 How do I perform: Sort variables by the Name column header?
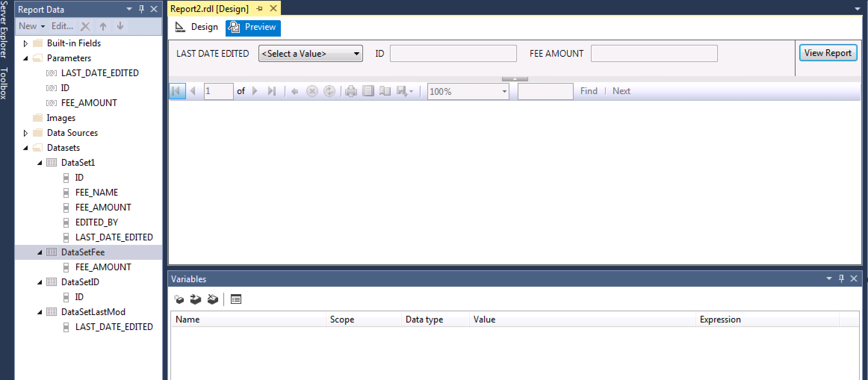249,320
